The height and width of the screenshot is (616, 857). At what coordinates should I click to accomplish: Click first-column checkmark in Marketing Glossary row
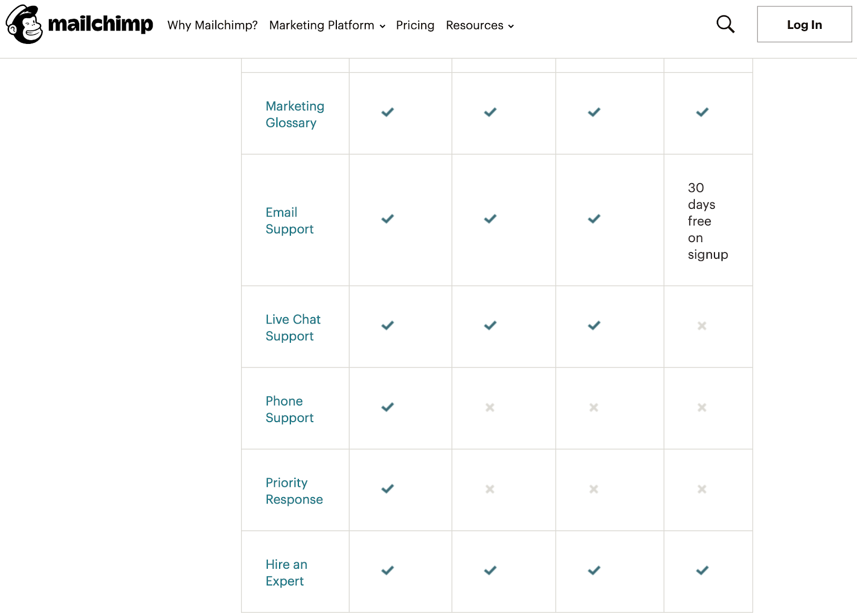click(387, 112)
